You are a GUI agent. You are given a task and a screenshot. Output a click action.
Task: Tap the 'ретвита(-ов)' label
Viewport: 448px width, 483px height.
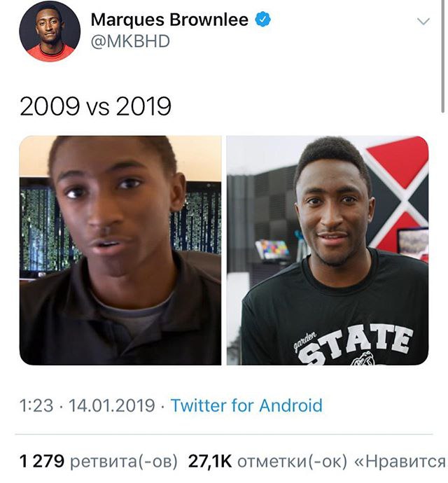(124, 461)
